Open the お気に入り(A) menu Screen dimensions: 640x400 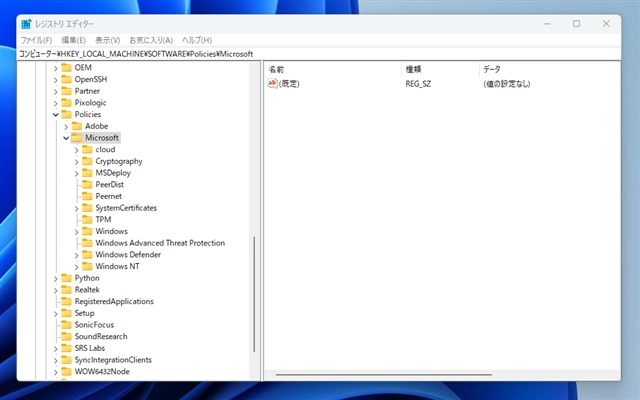(x=151, y=40)
